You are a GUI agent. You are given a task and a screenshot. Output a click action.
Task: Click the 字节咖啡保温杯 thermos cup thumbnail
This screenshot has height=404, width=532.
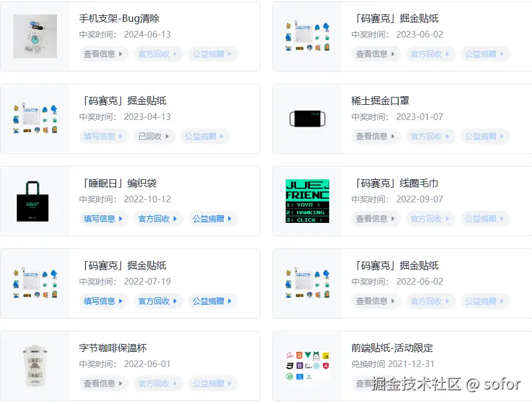(x=34, y=366)
